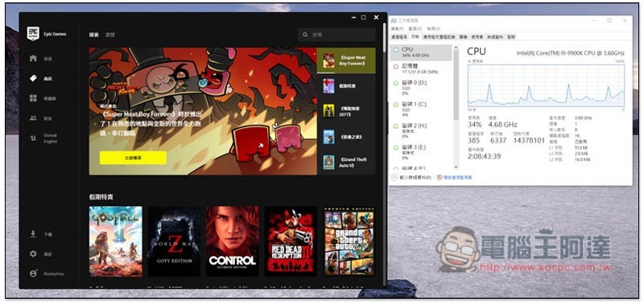Open the Home page house icon
Image resolution: width=644 pixels, height=302 pixels.
pyautogui.click(x=33, y=58)
